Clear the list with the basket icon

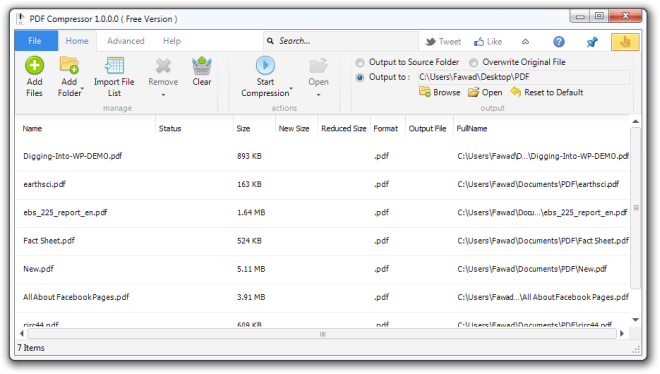click(202, 65)
